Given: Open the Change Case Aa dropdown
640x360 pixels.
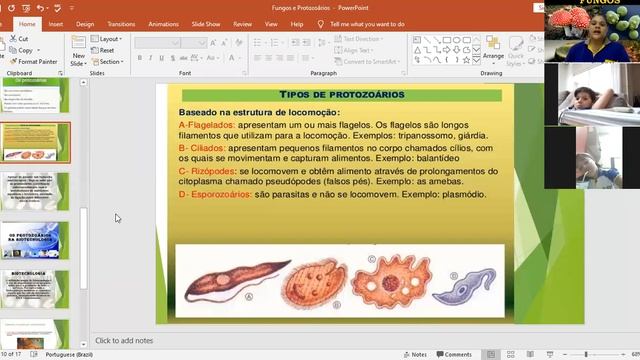Looking at the screenshot, I should [212, 58].
